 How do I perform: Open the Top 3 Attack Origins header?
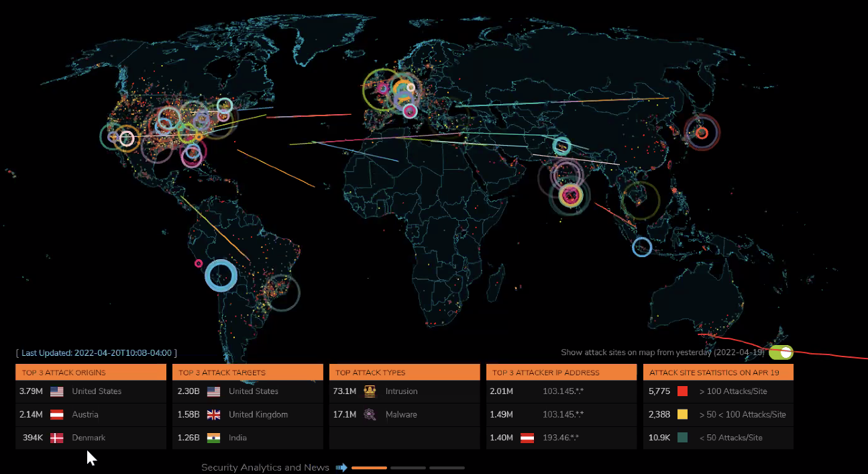[x=91, y=373]
